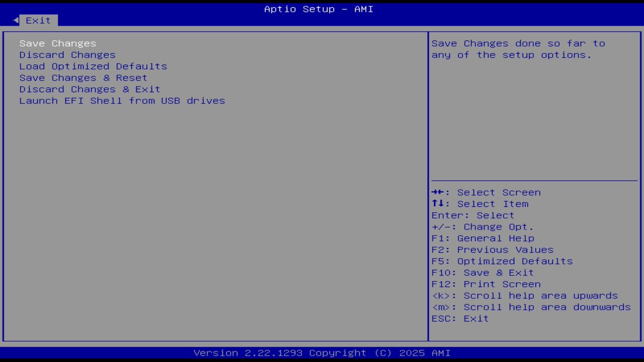Click the Scroll help area upwards hint
The image size is (644, 362).
click(525, 296)
